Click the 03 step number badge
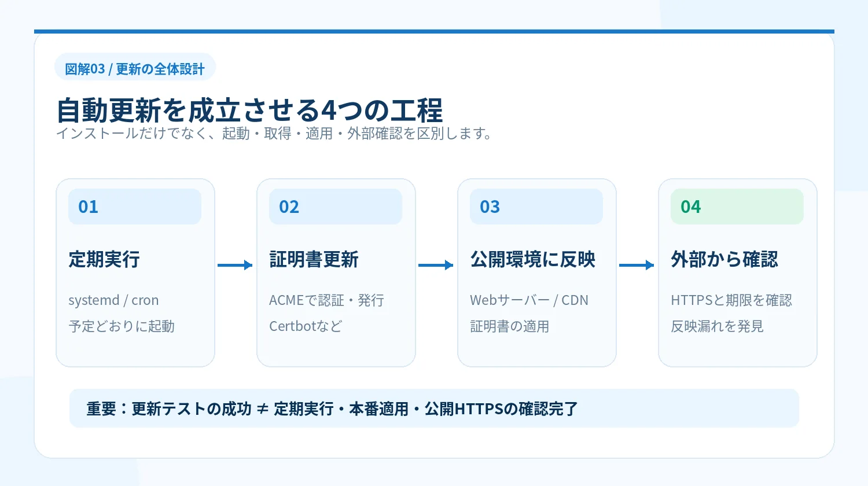Screen dimensions: 868x486 tap(536, 207)
